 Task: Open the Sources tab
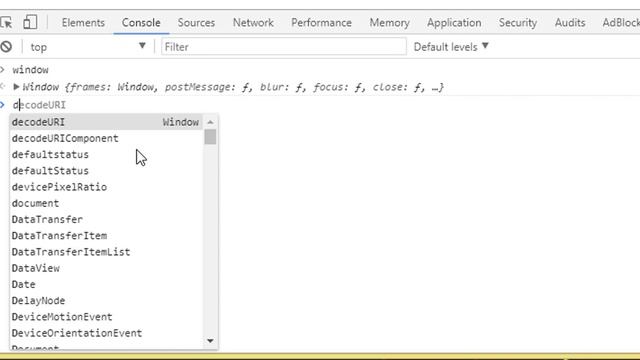(196, 22)
